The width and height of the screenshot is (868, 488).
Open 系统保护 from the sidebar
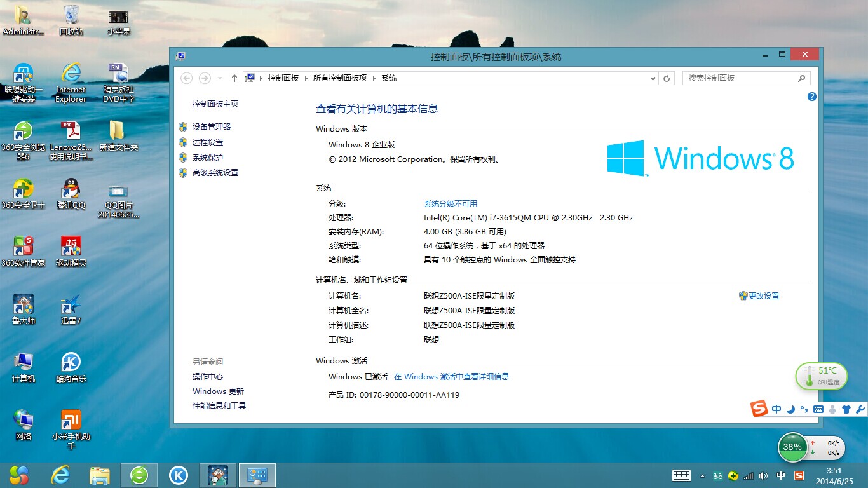click(x=208, y=157)
